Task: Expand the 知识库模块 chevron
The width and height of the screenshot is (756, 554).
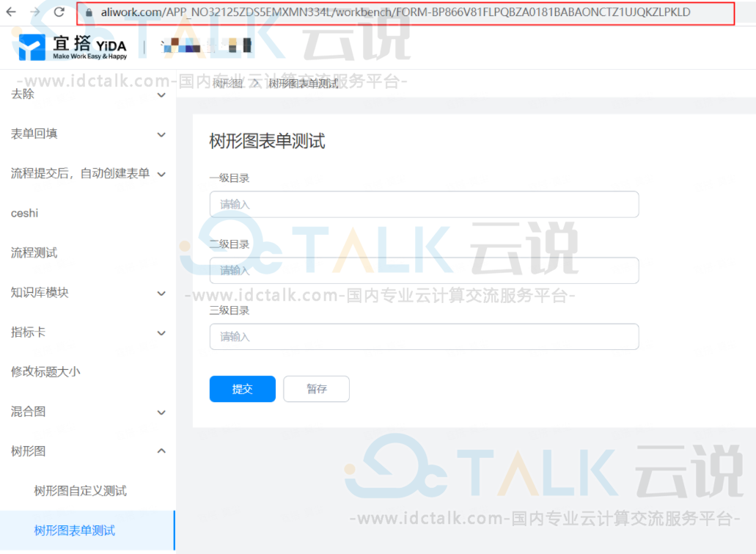Action: (161, 293)
